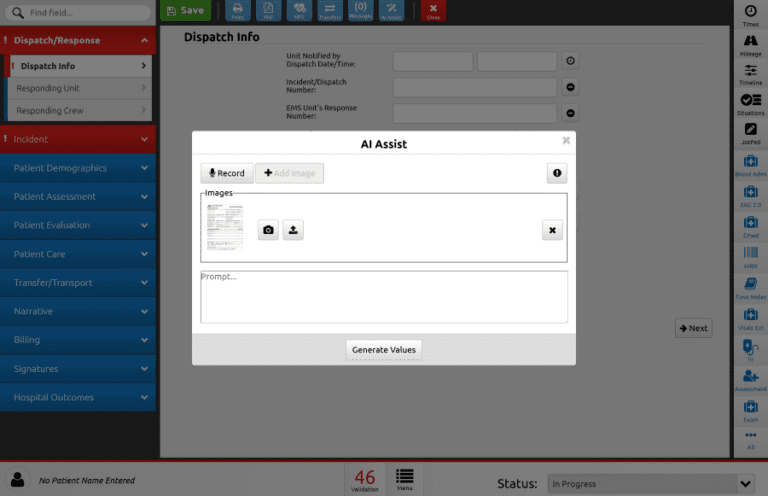
Task: Open the Transfers toolbar icon
Action: [x=330, y=10]
